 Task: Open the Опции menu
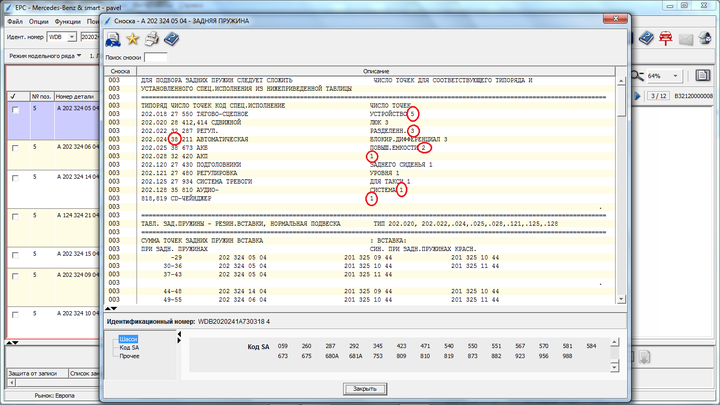[39, 22]
